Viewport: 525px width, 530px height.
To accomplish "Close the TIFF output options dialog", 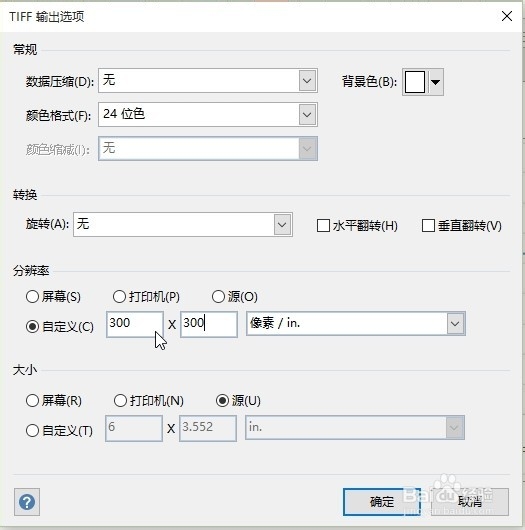I will 507,16.
